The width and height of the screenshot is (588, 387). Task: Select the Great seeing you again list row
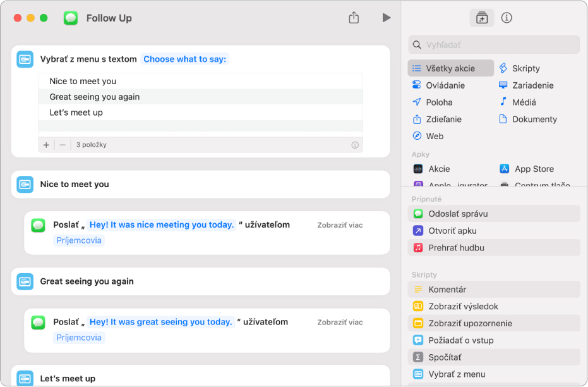tap(95, 97)
